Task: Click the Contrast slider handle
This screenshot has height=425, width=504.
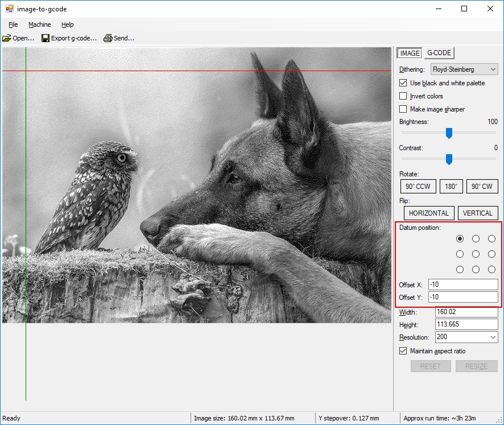Action: (x=449, y=159)
